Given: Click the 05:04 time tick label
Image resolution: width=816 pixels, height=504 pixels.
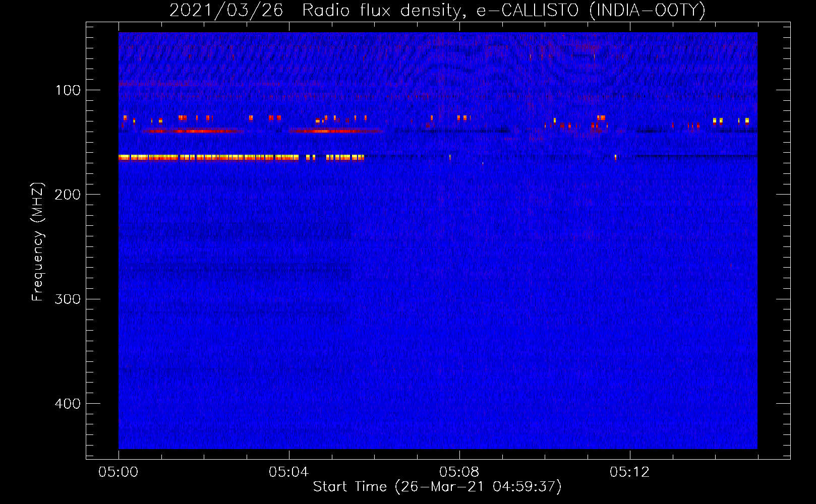Looking at the screenshot, I should pyautogui.click(x=288, y=472).
